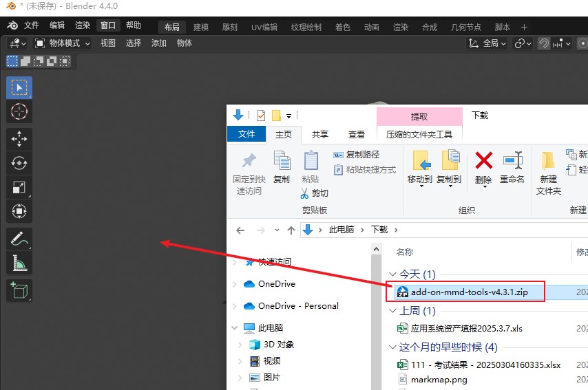
Task: Select the Measure ruler tool
Action: [19, 263]
